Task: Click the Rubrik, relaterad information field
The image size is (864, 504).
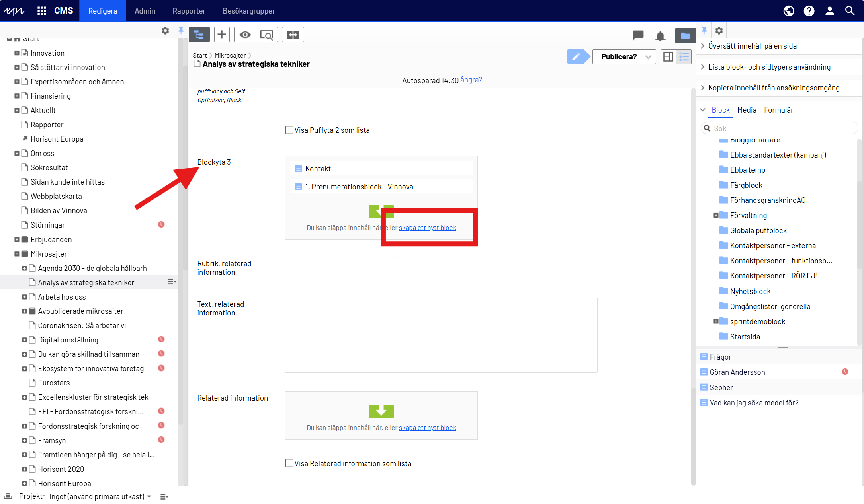Action: pos(341,263)
